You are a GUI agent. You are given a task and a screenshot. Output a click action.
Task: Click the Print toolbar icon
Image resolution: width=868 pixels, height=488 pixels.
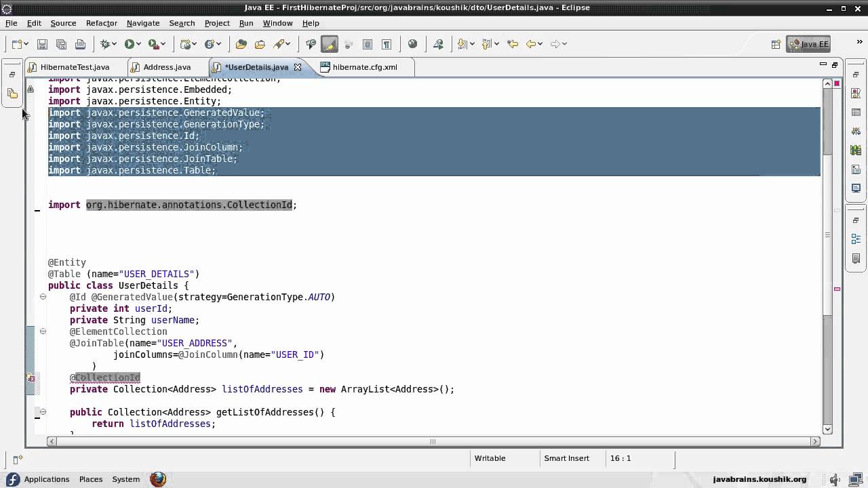pyautogui.click(x=80, y=44)
